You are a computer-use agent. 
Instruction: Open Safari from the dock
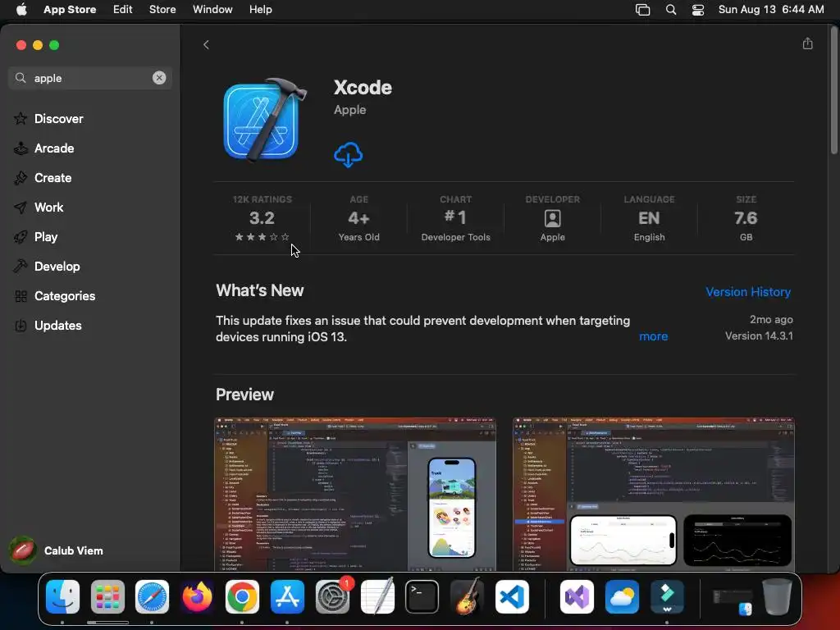pyautogui.click(x=152, y=597)
